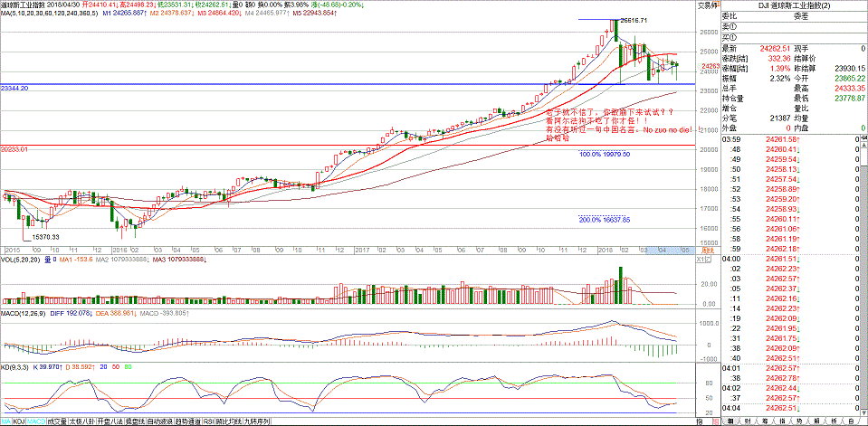Click the 04:04 tick row at 24262.51
This screenshot has width=868, height=426.
pos(792,408)
